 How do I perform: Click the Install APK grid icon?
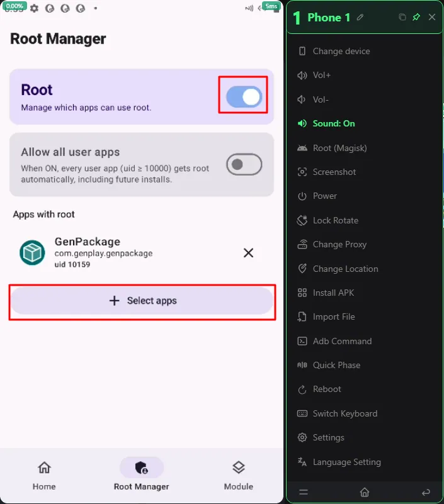tap(302, 293)
